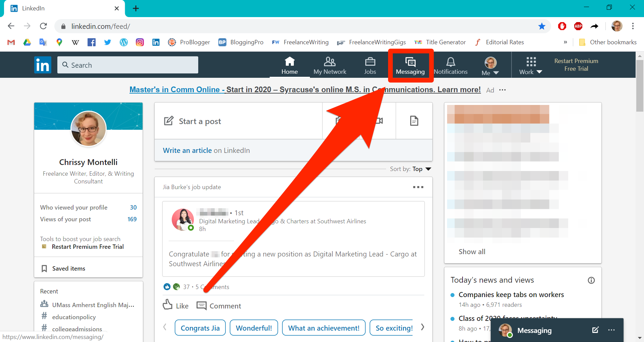Go to the Jobs briefcase icon

pyautogui.click(x=370, y=66)
